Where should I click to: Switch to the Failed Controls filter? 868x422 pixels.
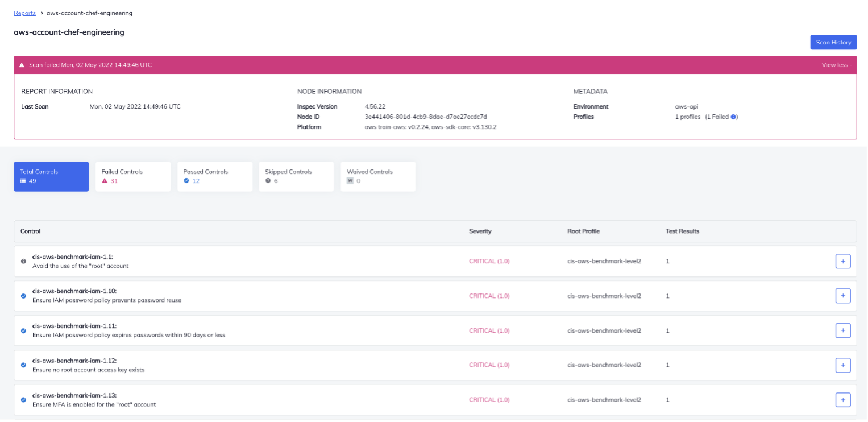[133, 176]
